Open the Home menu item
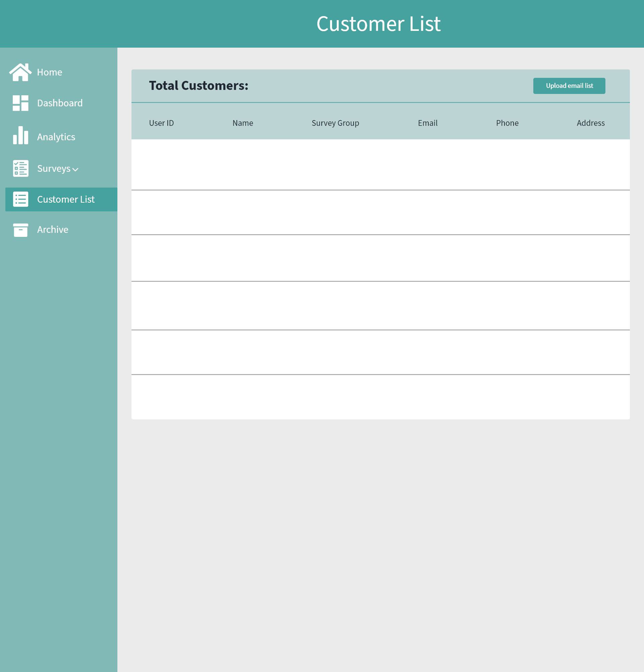Viewport: 644px width, 672px height. tap(49, 72)
